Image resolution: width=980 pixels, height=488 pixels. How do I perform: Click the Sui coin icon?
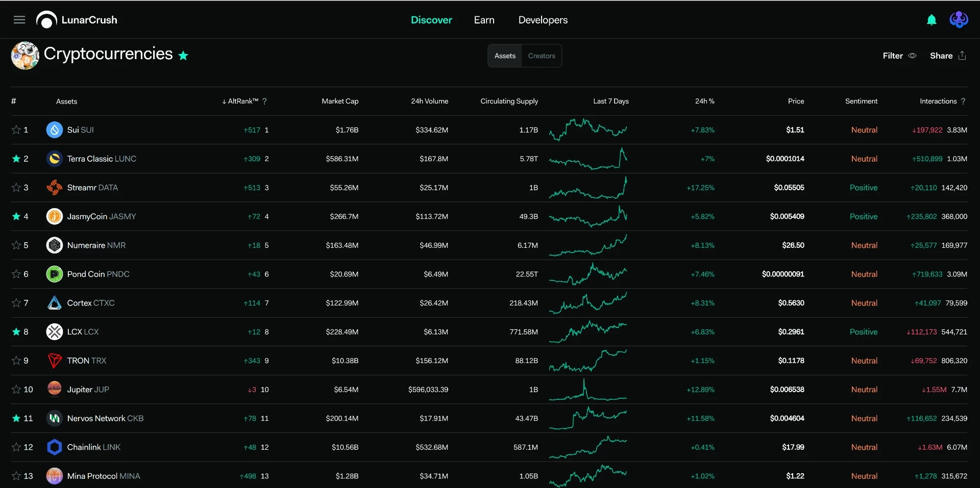(55, 130)
